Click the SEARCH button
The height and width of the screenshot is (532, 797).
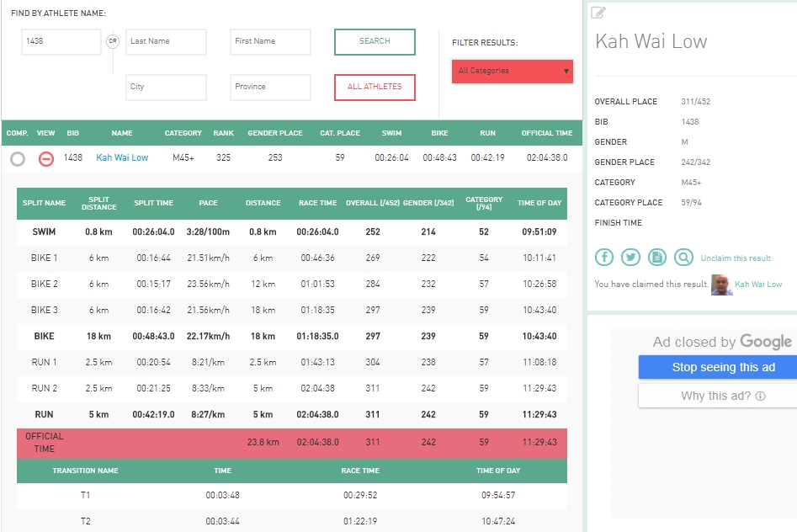coord(375,41)
